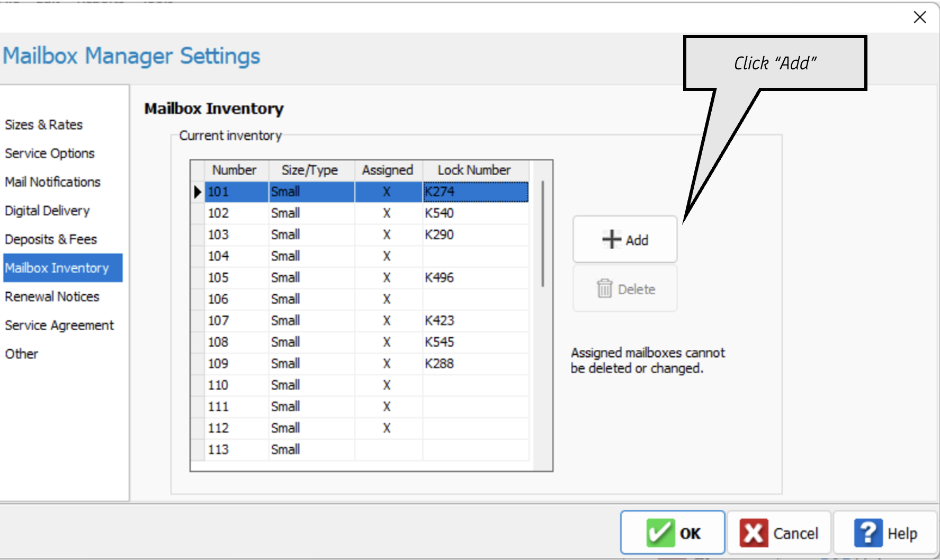The width and height of the screenshot is (940, 560).
Task: Click the greyed-out Delete button
Action: [x=625, y=288]
